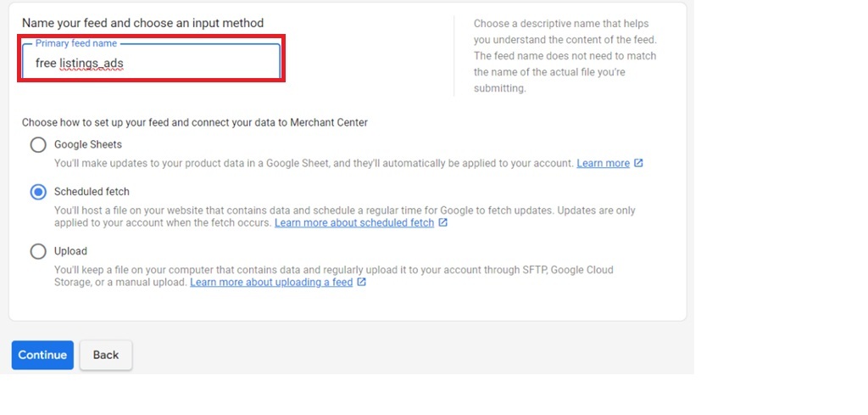Click the floating Primary feed name label
868x415 pixels.
tap(76, 43)
